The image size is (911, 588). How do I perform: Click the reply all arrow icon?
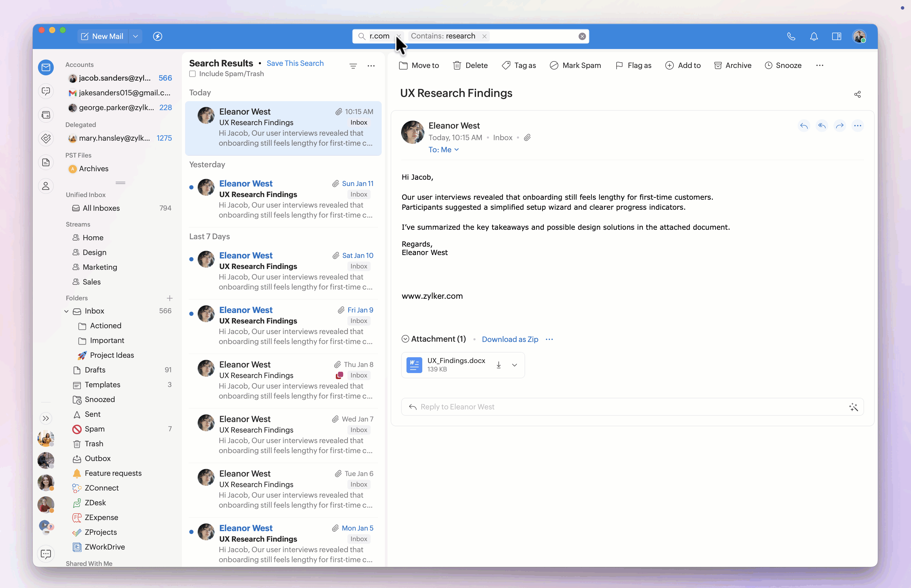[x=822, y=126]
